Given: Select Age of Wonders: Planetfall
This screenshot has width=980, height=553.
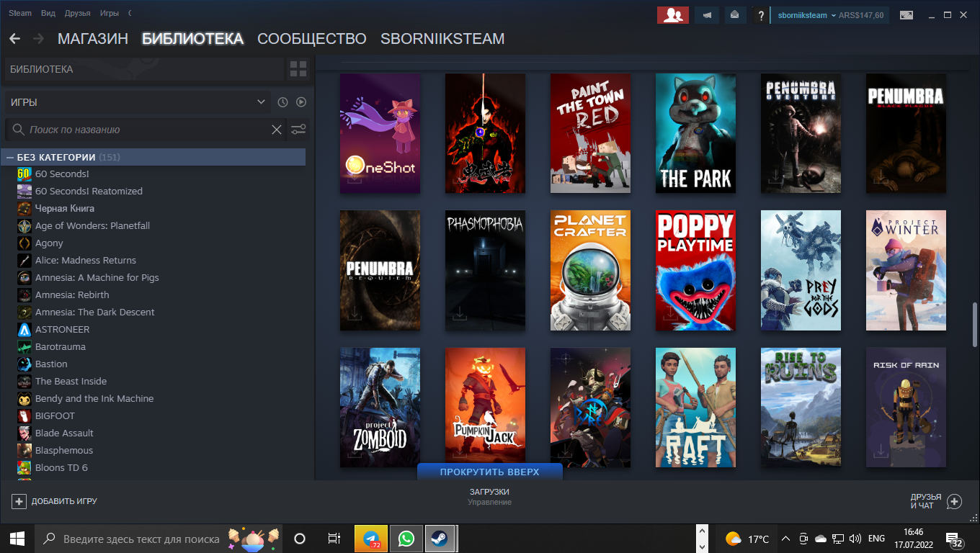Looking at the screenshot, I should [x=92, y=225].
